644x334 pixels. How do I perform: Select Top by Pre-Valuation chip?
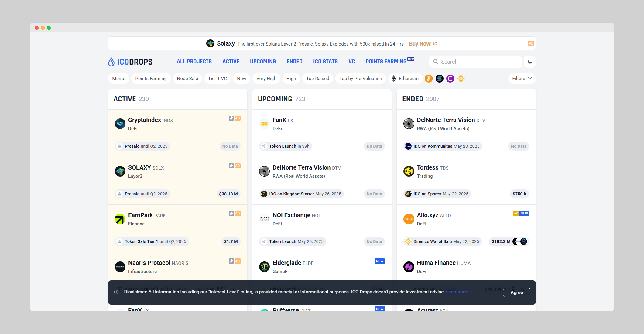(361, 79)
